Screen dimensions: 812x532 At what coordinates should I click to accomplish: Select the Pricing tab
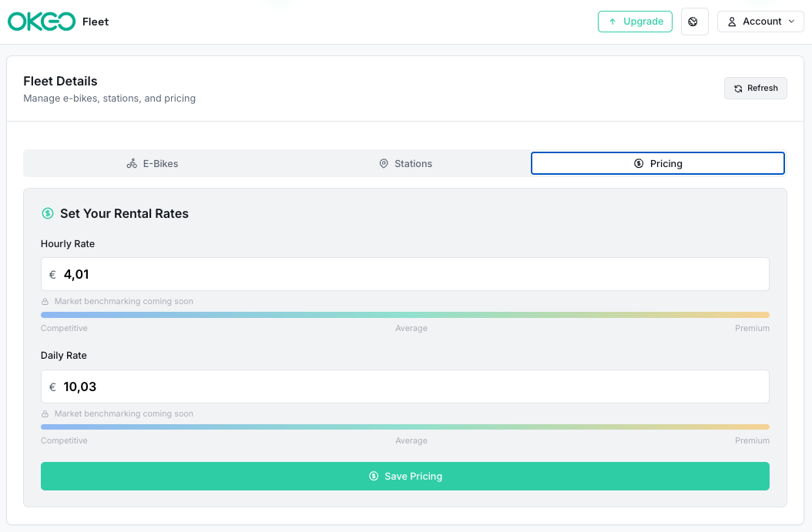point(658,164)
